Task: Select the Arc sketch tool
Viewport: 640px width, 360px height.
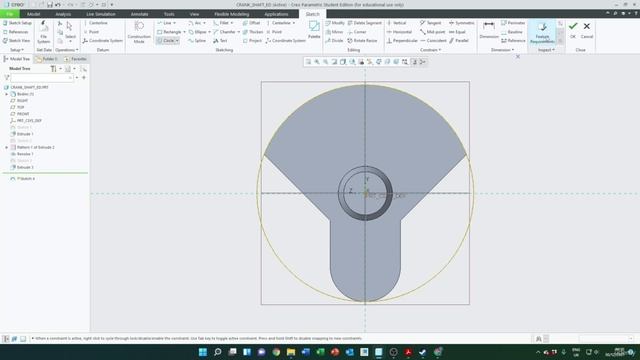Action: click(195, 23)
